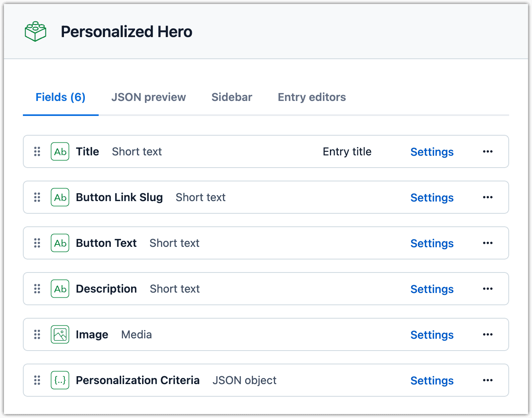Screen dimensions: 532x418
Task: Open the three-dot menu for the Title field
Action: pos(488,151)
